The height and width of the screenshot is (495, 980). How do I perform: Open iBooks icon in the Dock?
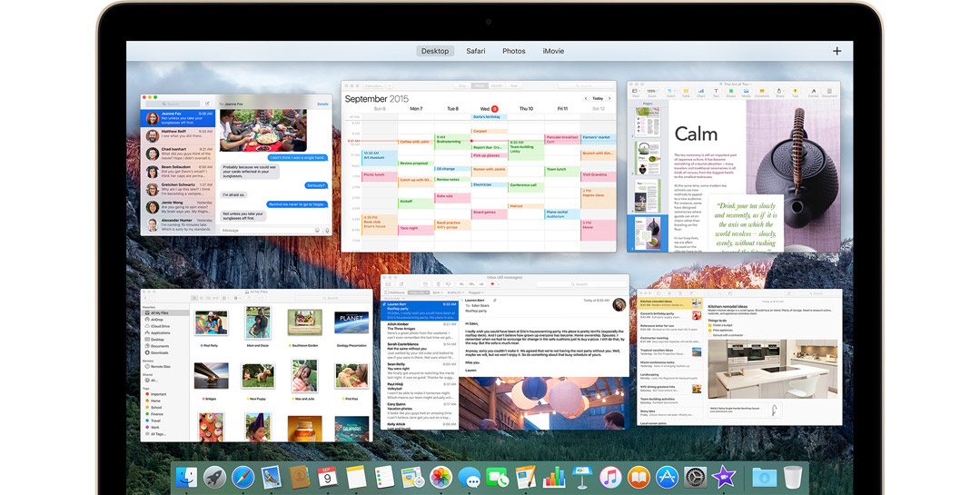[638, 478]
